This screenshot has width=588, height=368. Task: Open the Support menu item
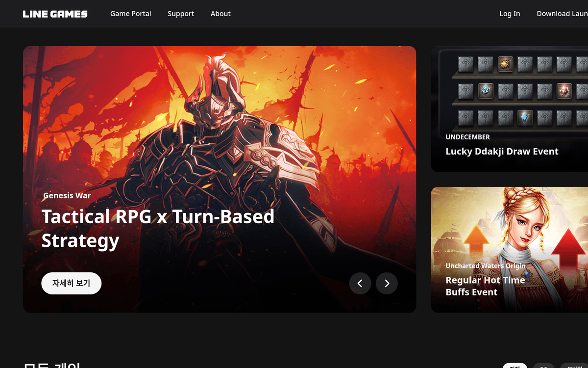[x=181, y=14]
